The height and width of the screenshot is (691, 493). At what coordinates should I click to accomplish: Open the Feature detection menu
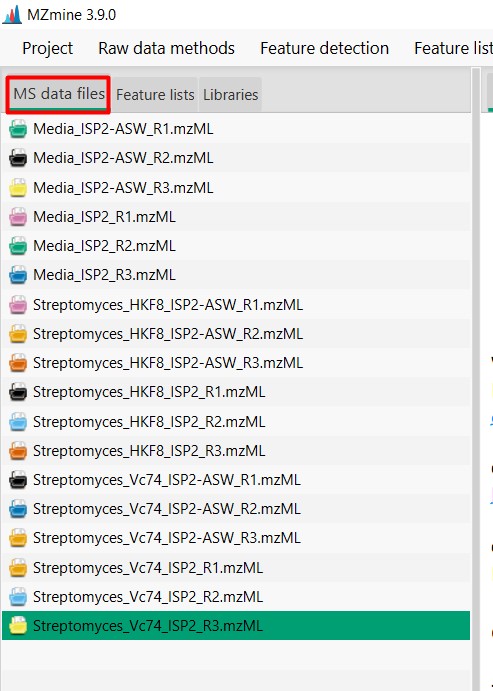click(x=325, y=48)
